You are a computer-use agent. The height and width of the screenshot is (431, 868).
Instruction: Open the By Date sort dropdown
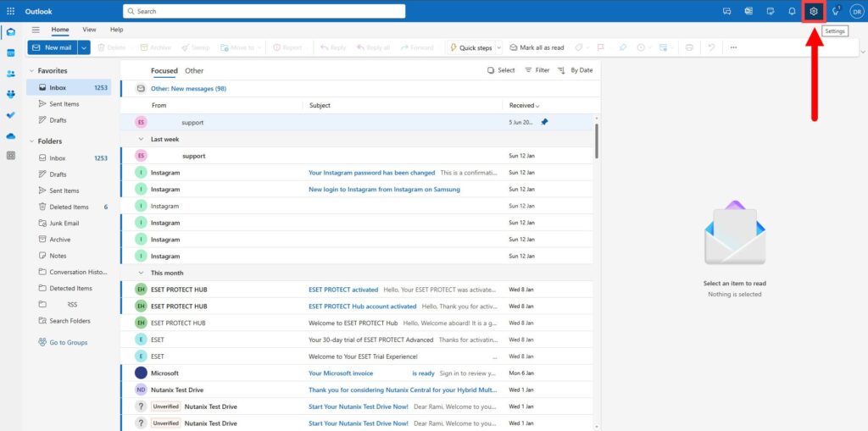click(x=576, y=70)
